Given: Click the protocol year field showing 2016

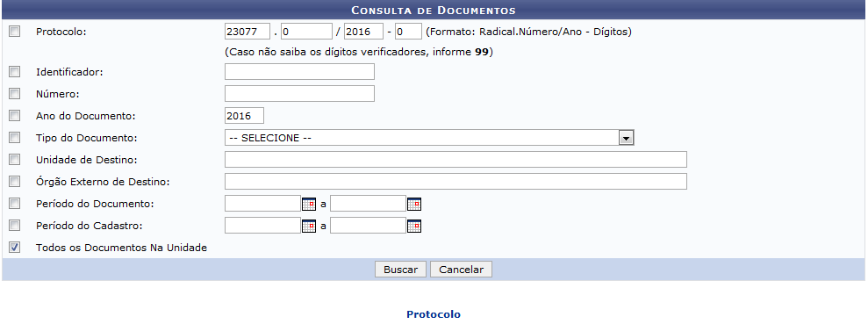Looking at the screenshot, I should coord(363,32).
